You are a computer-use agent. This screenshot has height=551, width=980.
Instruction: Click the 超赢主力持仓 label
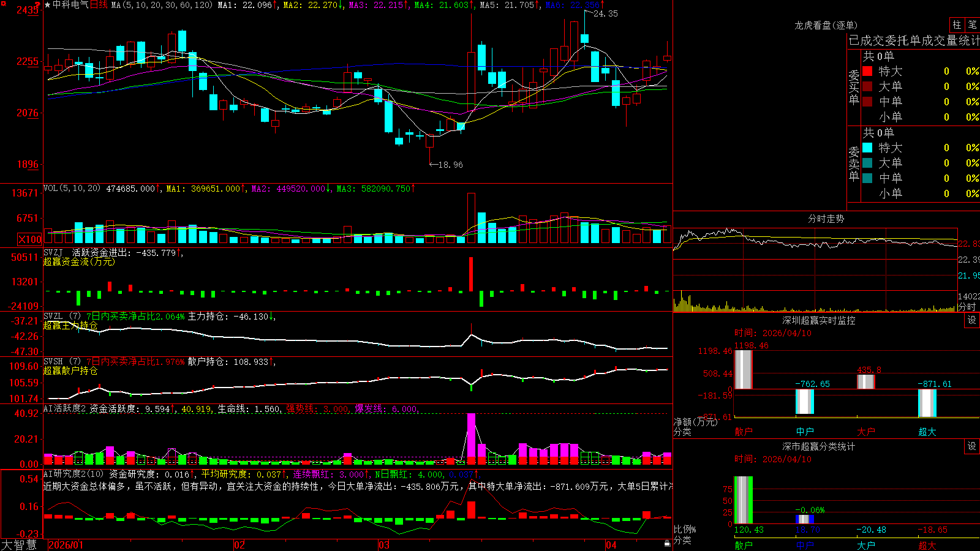[x=70, y=325]
